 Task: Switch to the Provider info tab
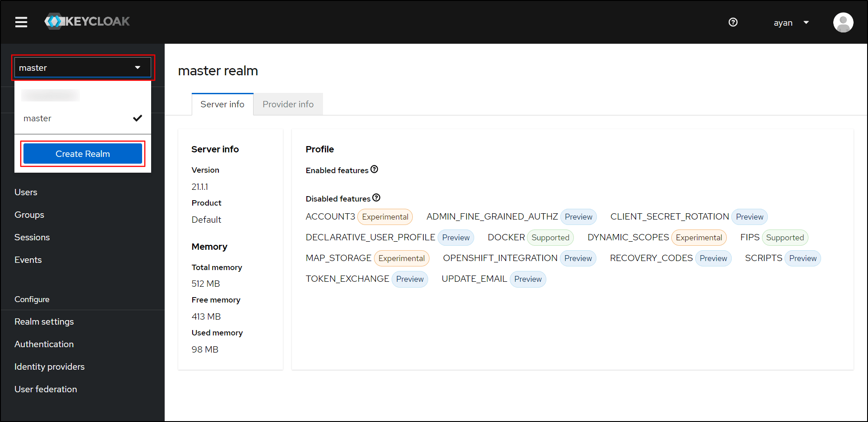tap(288, 104)
